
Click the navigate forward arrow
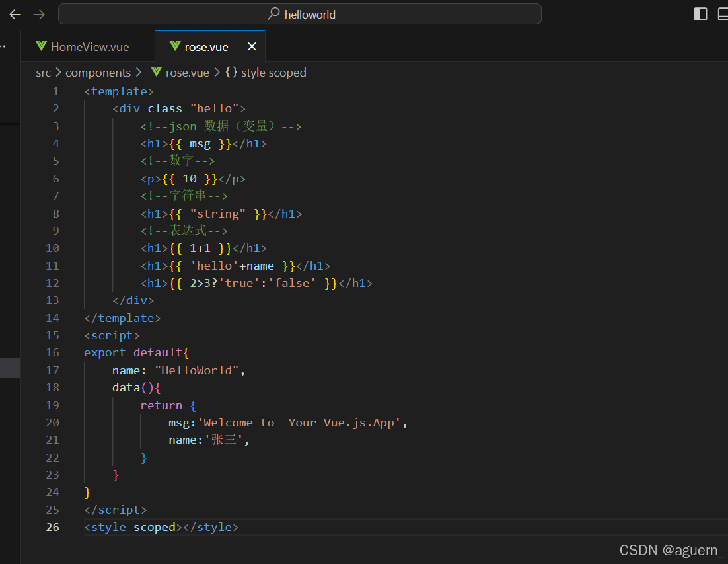pos(38,14)
